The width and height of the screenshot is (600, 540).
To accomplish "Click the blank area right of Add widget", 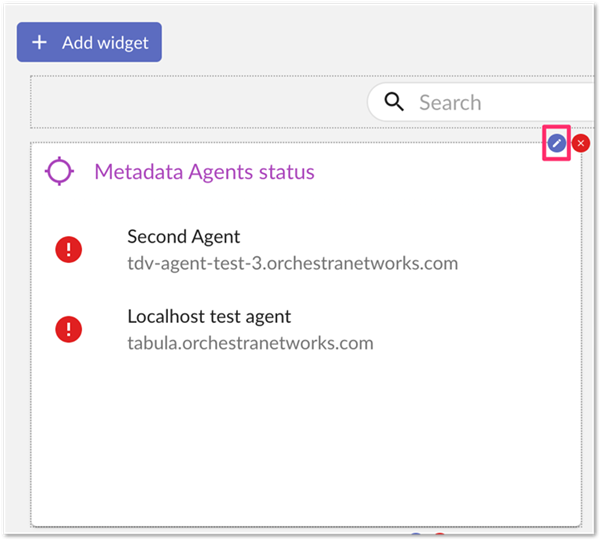I will 380,42.
